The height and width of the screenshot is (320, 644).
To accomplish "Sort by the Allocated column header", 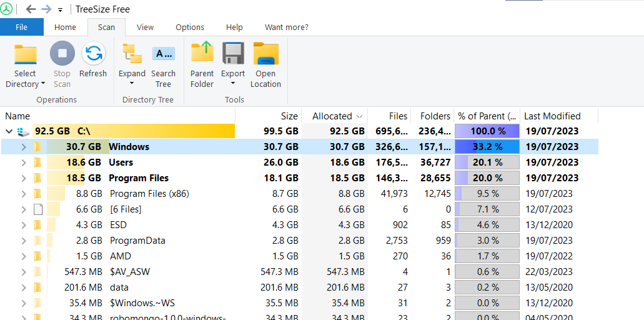I will pyautogui.click(x=335, y=116).
